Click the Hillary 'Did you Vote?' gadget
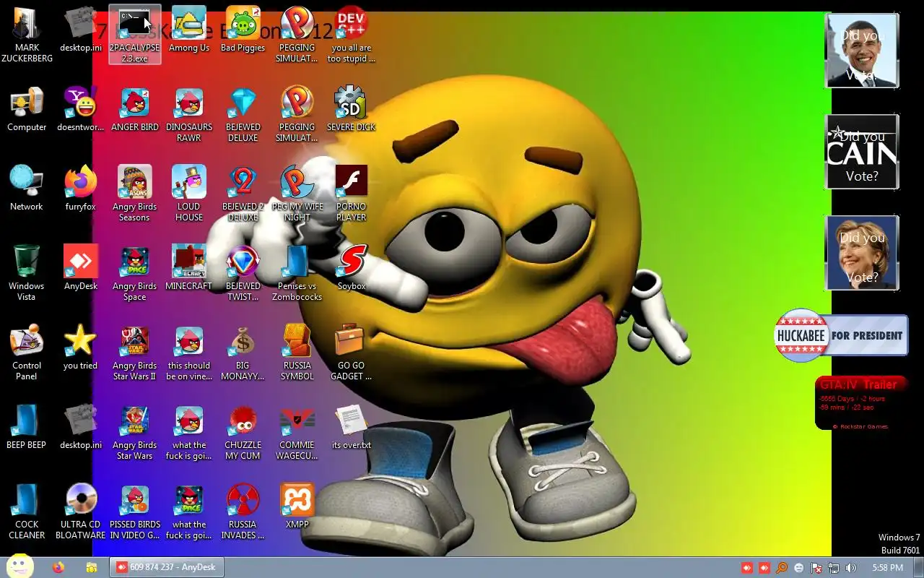Viewport: 924px width, 578px height. pos(862,253)
